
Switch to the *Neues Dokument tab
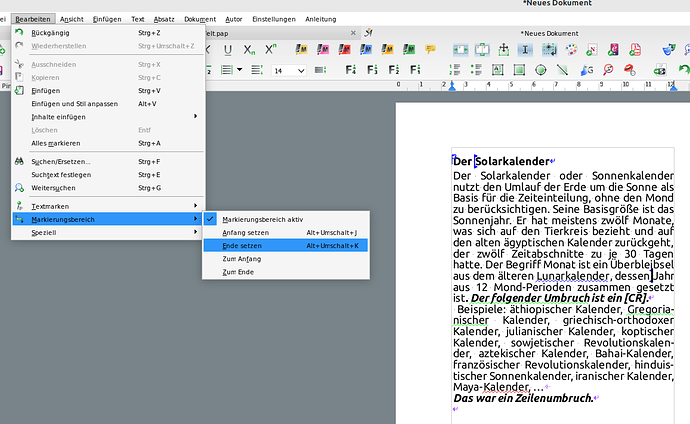(549, 33)
